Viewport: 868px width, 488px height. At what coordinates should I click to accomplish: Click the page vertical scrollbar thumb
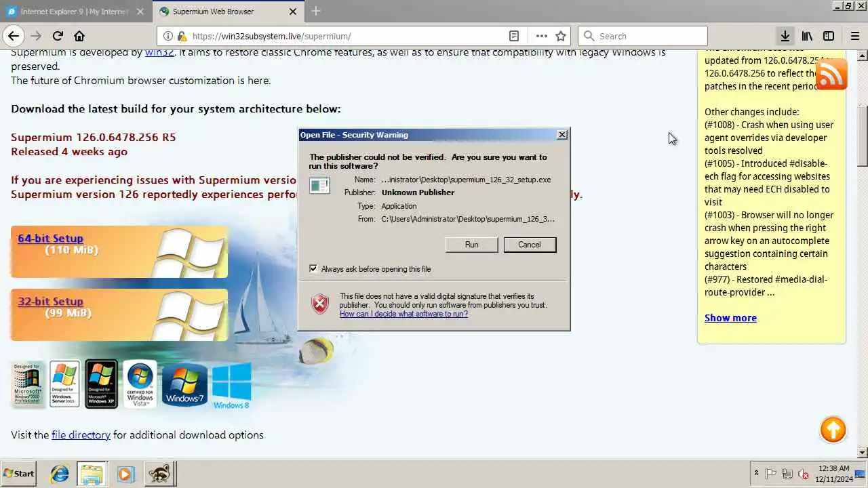click(x=862, y=136)
